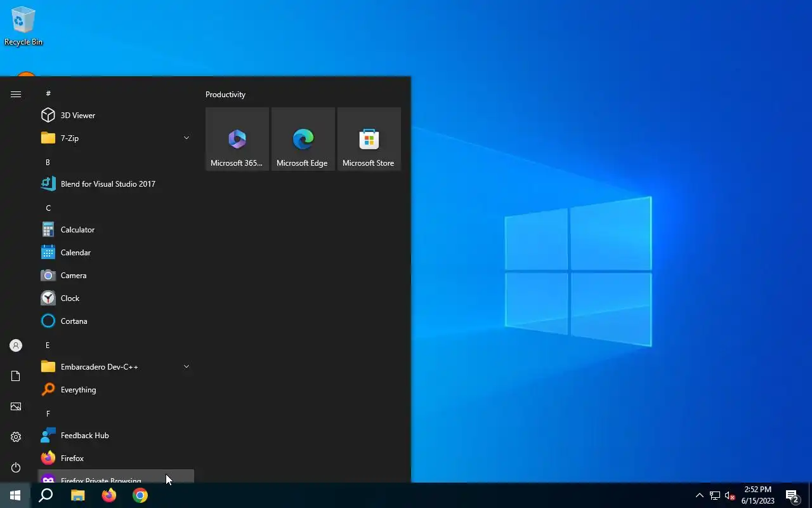Click the Microsoft 365 tile
Screen dimensions: 812x508
pyautogui.click(x=237, y=139)
